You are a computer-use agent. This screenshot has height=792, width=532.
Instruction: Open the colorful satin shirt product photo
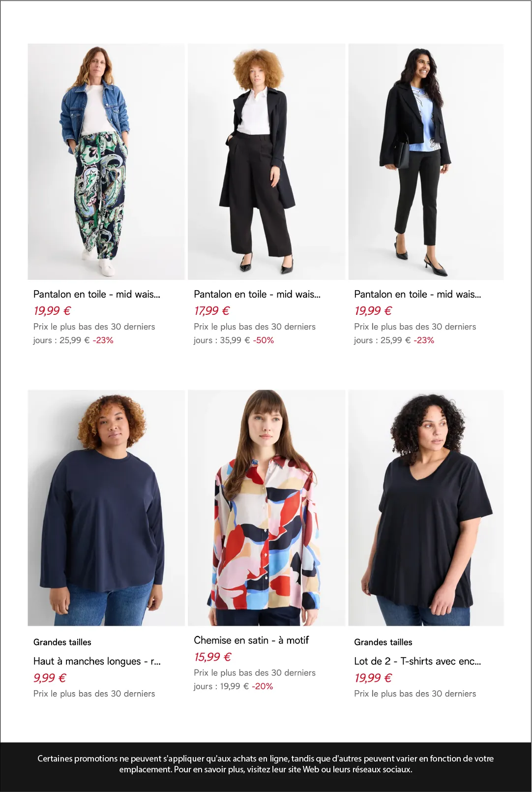[x=266, y=508]
